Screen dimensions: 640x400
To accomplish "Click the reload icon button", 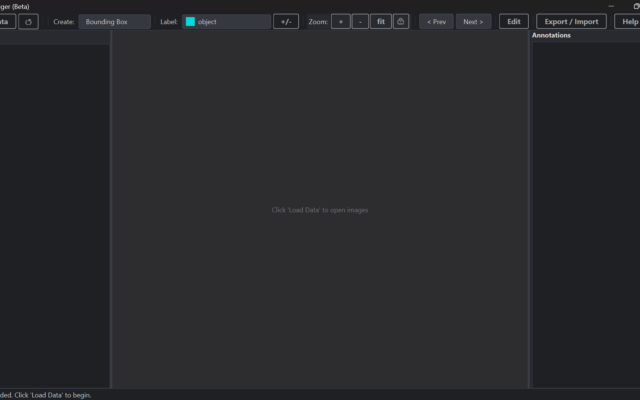I will pyautogui.click(x=28, y=22).
